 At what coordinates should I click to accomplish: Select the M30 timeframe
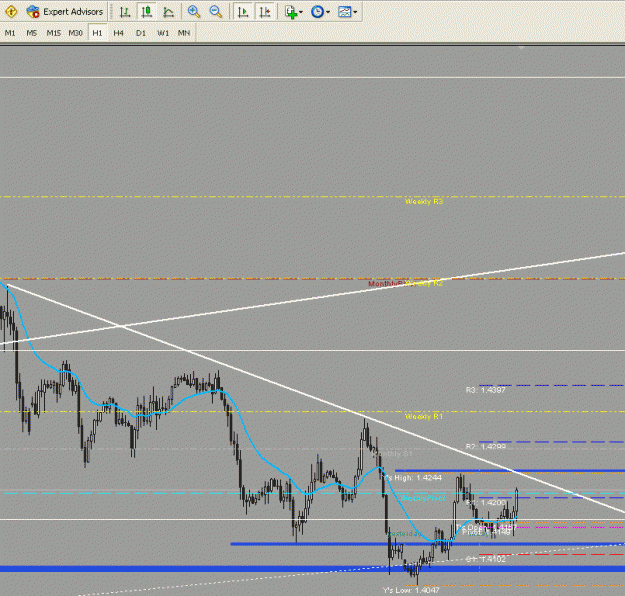(x=75, y=33)
